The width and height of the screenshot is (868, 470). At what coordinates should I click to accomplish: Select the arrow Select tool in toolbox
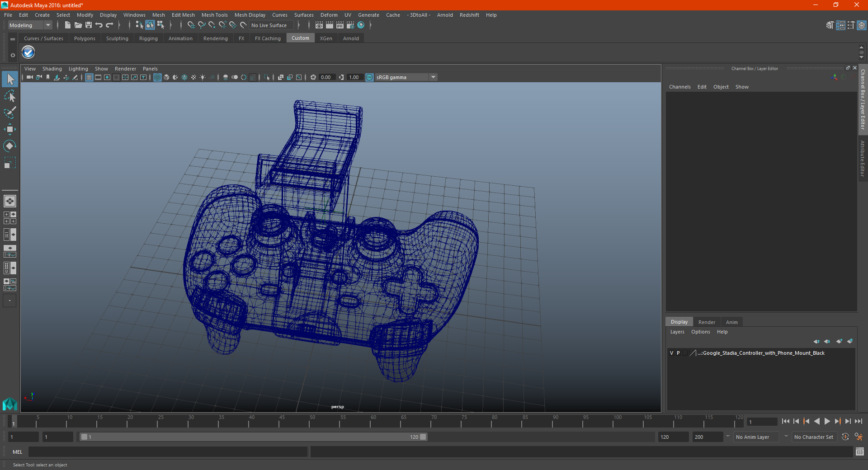(10, 80)
